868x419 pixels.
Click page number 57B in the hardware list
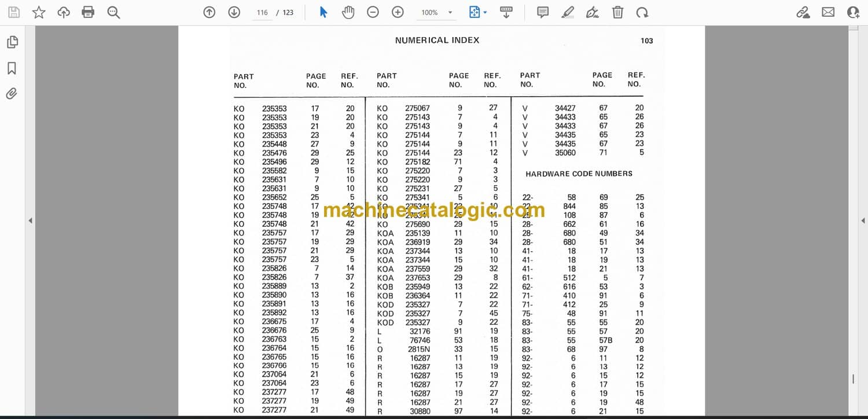(x=605, y=340)
